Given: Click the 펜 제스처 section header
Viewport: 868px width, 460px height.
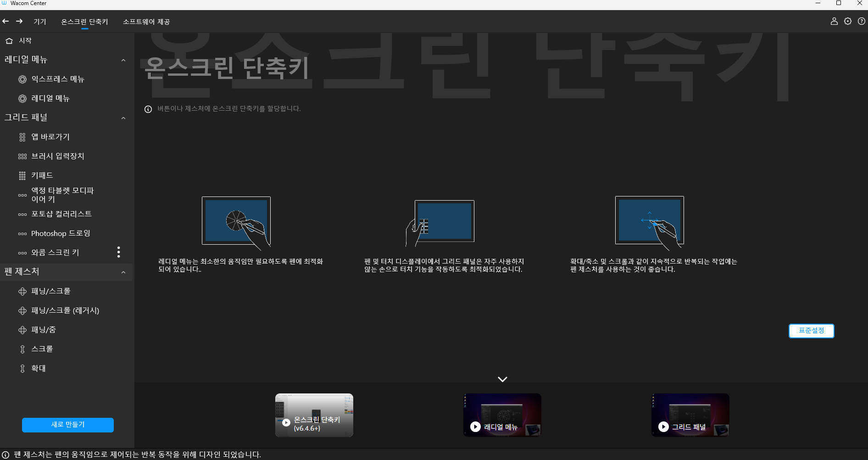Looking at the screenshot, I should (67, 272).
